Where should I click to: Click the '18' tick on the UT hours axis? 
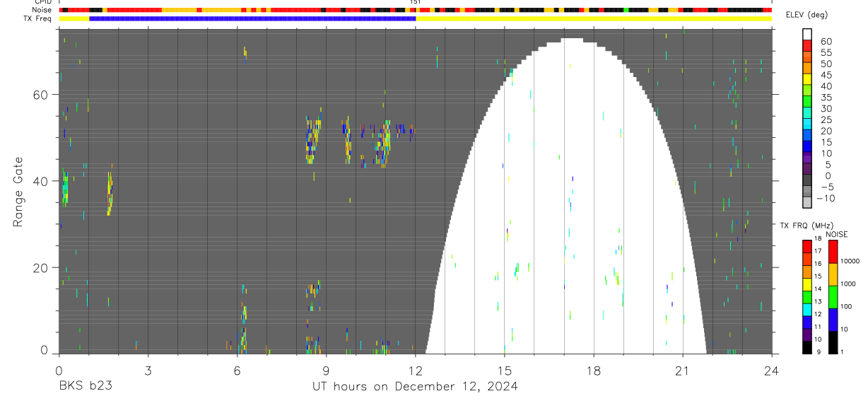tap(593, 370)
